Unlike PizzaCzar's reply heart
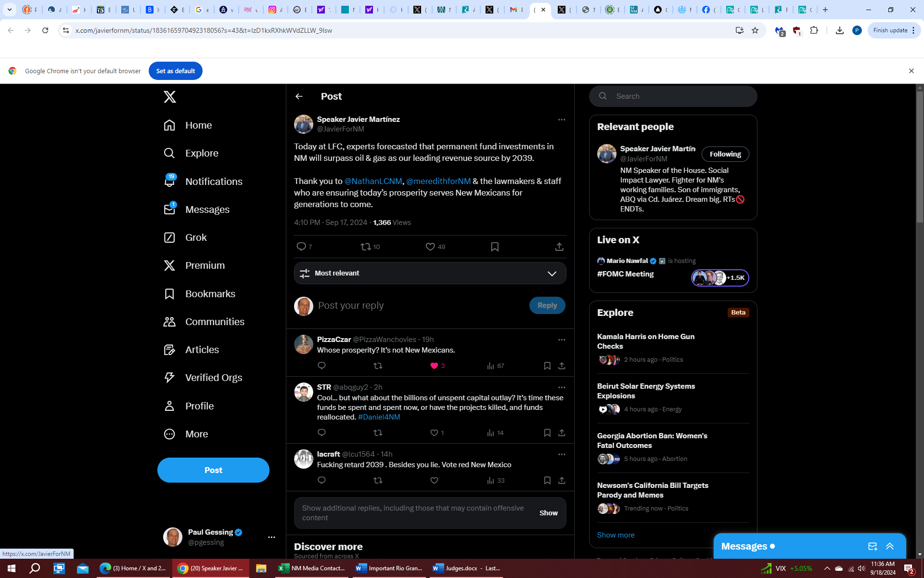Viewport: 924px width, 578px height. pyautogui.click(x=434, y=366)
